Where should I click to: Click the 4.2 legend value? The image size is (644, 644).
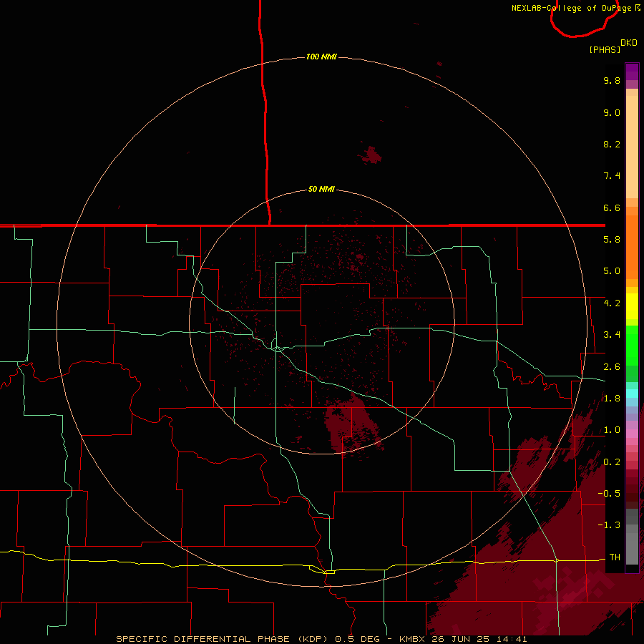pos(612,303)
